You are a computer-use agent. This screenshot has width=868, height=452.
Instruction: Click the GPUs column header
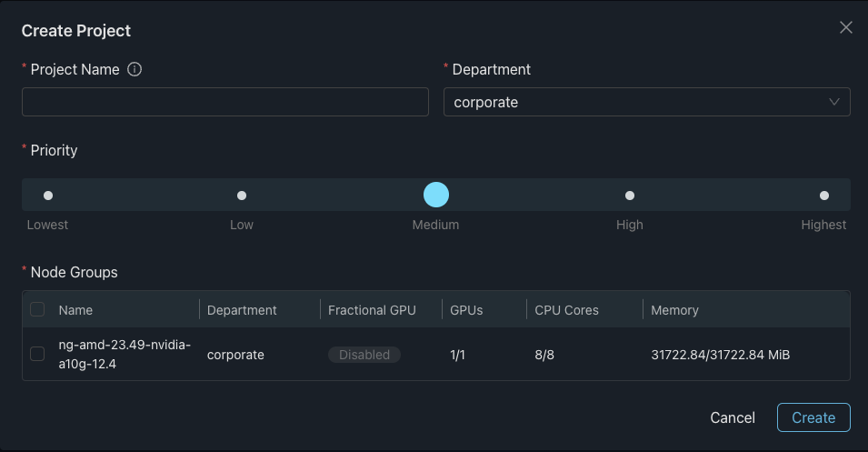tap(466, 310)
